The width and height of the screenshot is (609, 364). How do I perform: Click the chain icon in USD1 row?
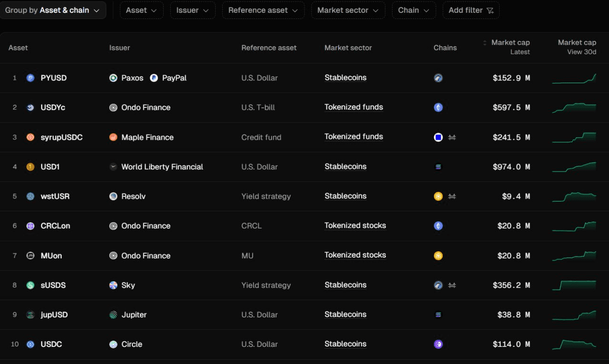[438, 167]
